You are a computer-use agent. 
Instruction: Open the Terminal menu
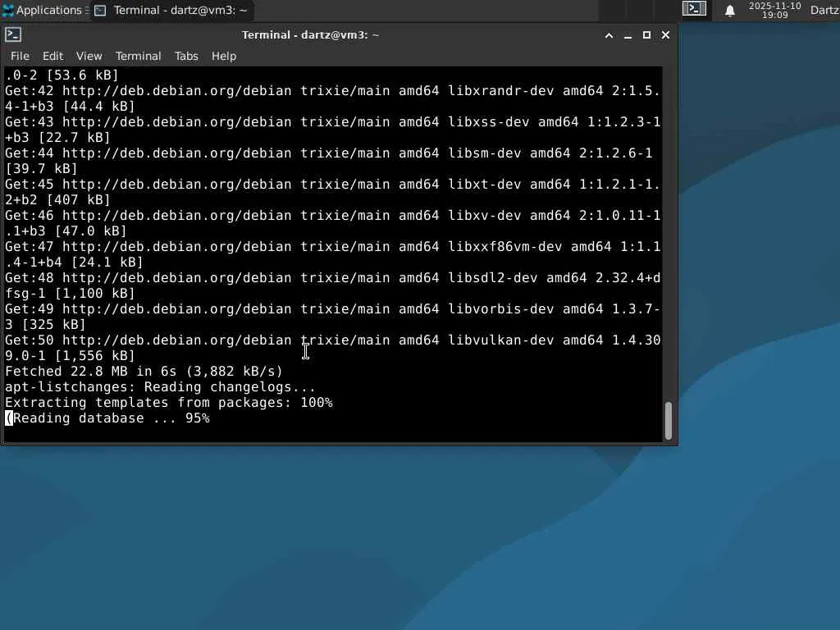pos(138,56)
